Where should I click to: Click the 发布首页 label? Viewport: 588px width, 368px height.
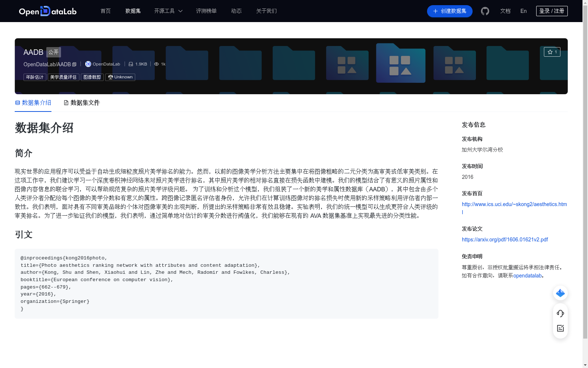472,194
